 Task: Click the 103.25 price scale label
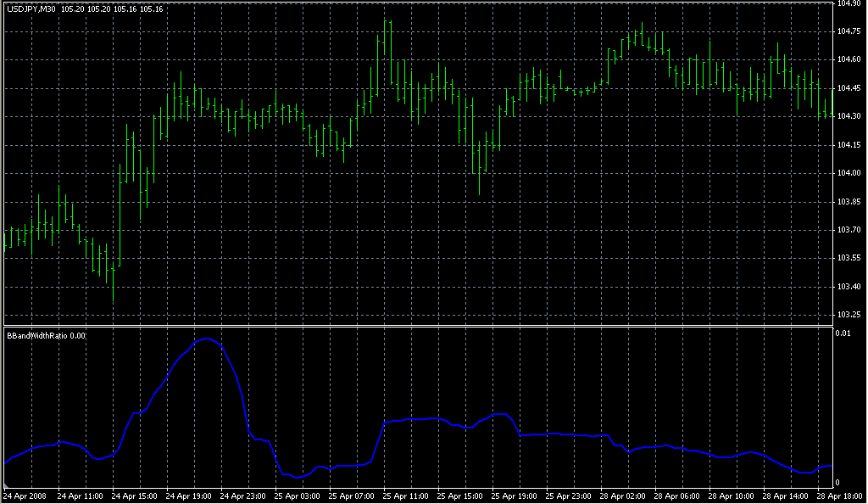849,315
